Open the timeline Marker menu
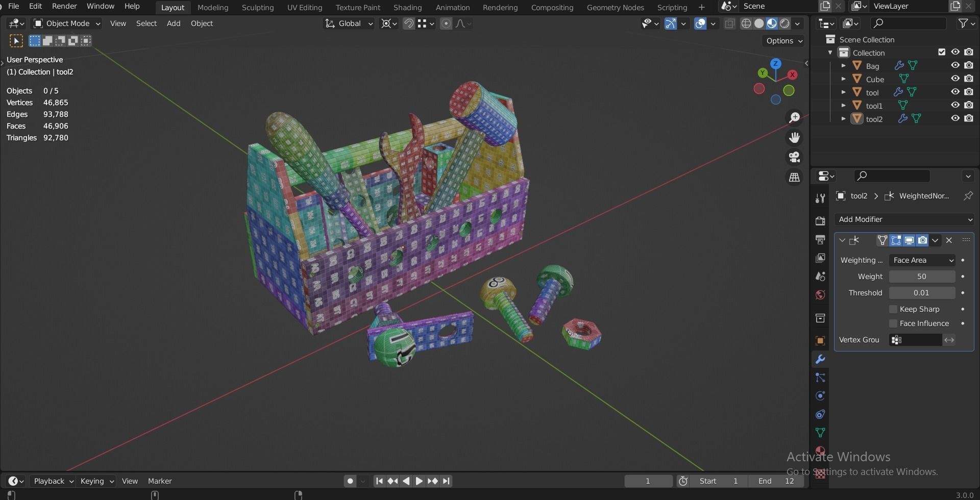This screenshot has width=980, height=500. pyautogui.click(x=160, y=481)
